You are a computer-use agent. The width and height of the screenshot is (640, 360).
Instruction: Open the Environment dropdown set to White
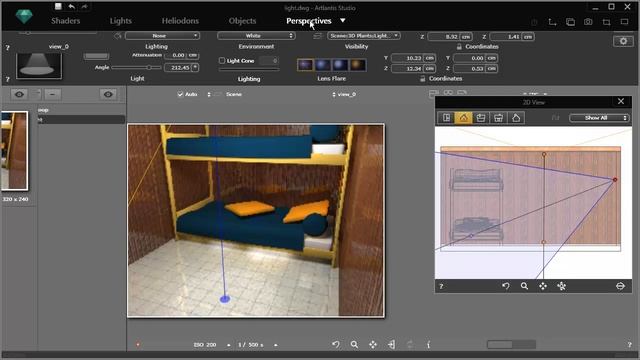[x=256, y=36]
